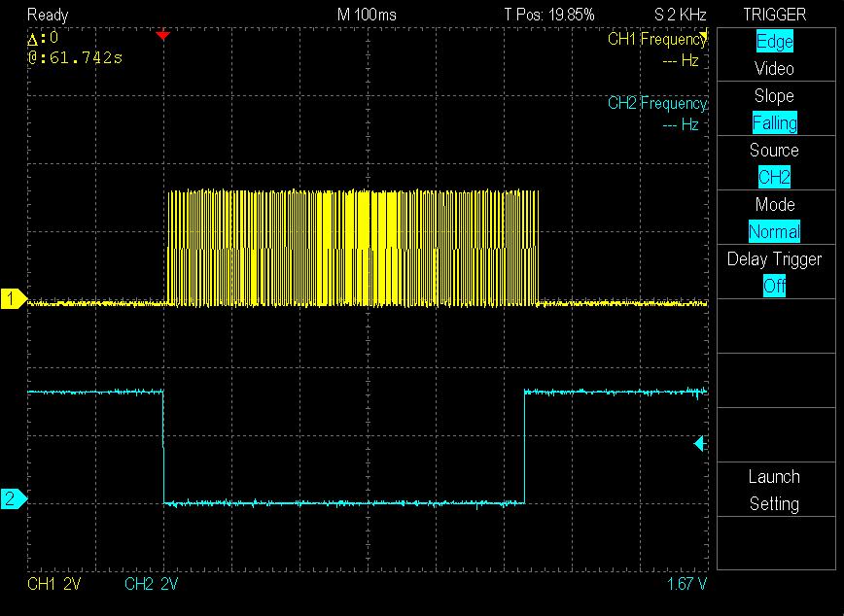Click the cyan trigger level arrow

coord(698,444)
